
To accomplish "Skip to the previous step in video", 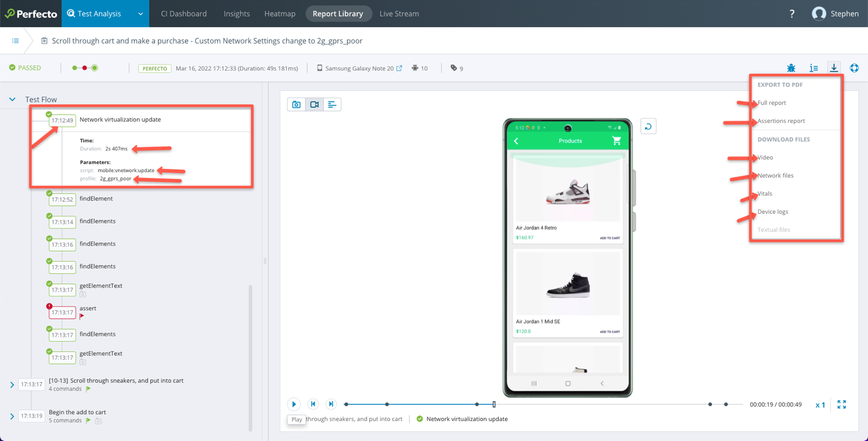I will pos(313,404).
